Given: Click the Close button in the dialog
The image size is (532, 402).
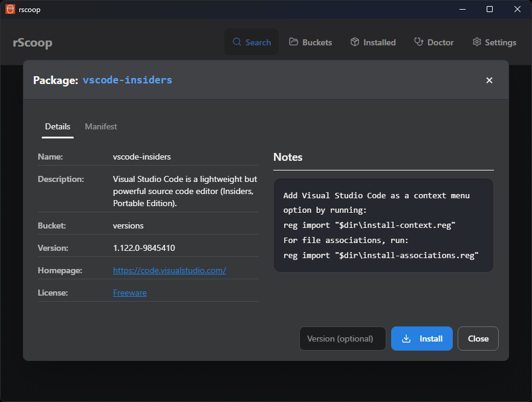Looking at the screenshot, I should (478, 339).
